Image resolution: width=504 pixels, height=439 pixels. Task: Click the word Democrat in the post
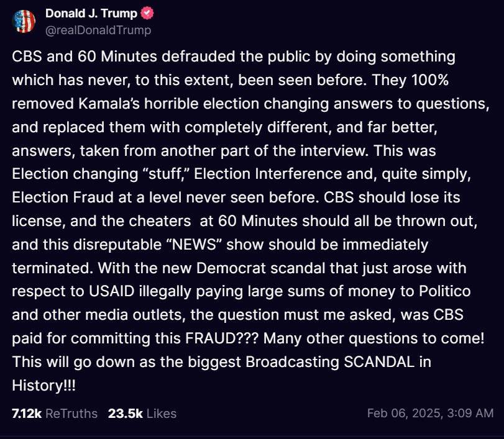tap(231, 268)
